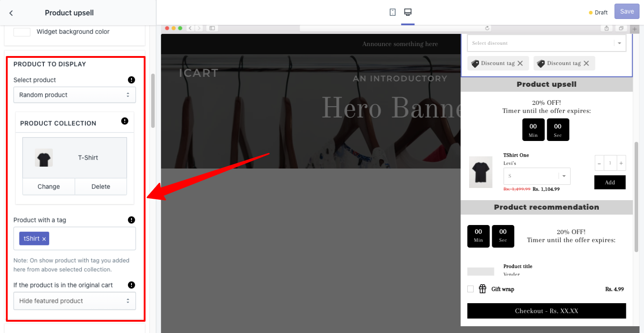Click the left settings panel scrollbar
644x333 pixels.
pyautogui.click(x=153, y=101)
